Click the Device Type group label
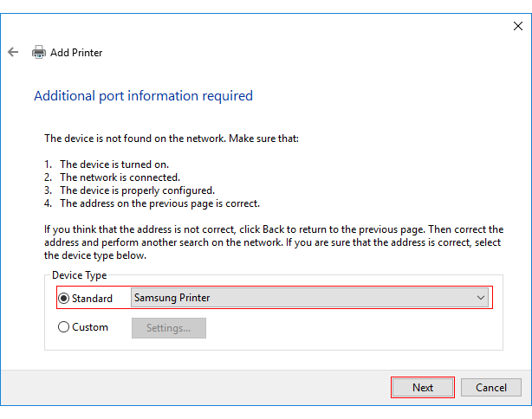The width and height of the screenshot is (532, 419). [x=80, y=275]
